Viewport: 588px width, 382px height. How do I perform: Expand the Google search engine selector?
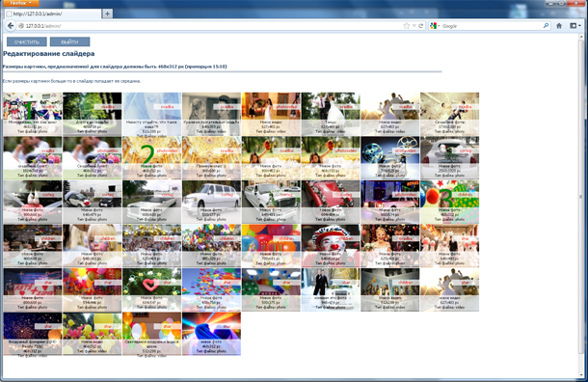[435, 26]
